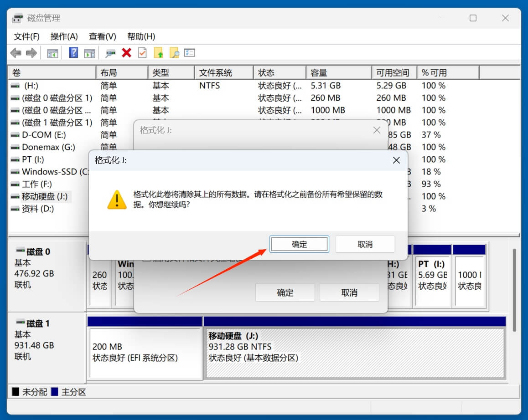Image resolution: width=528 pixels, height=420 pixels.
Task: Click the back navigation arrow icon
Action: [16, 53]
